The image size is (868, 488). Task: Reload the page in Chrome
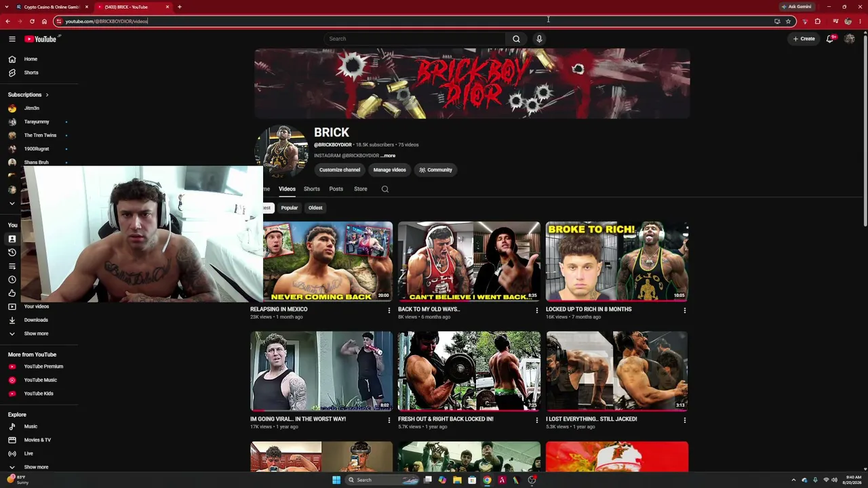pyautogui.click(x=32, y=21)
